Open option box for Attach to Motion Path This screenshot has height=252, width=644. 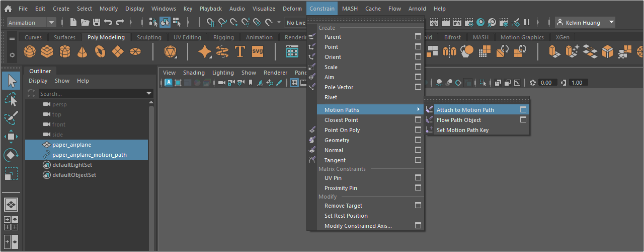(523, 110)
